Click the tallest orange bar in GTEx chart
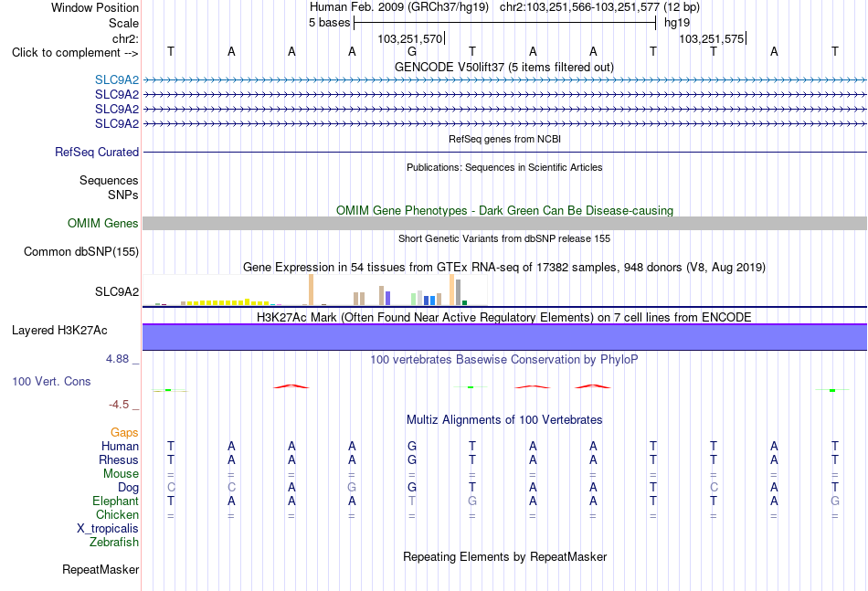Image resolution: width=868 pixels, height=591 pixels. click(311, 290)
